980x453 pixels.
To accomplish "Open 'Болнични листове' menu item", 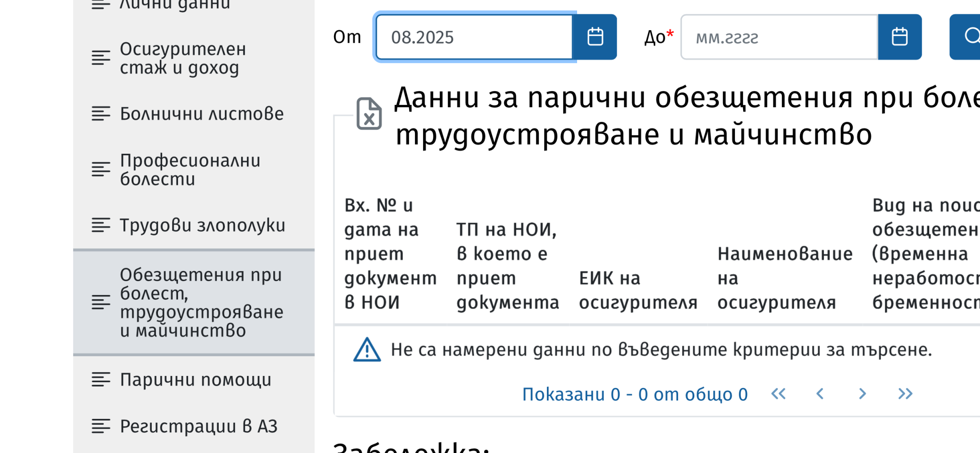I will point(201,114).
